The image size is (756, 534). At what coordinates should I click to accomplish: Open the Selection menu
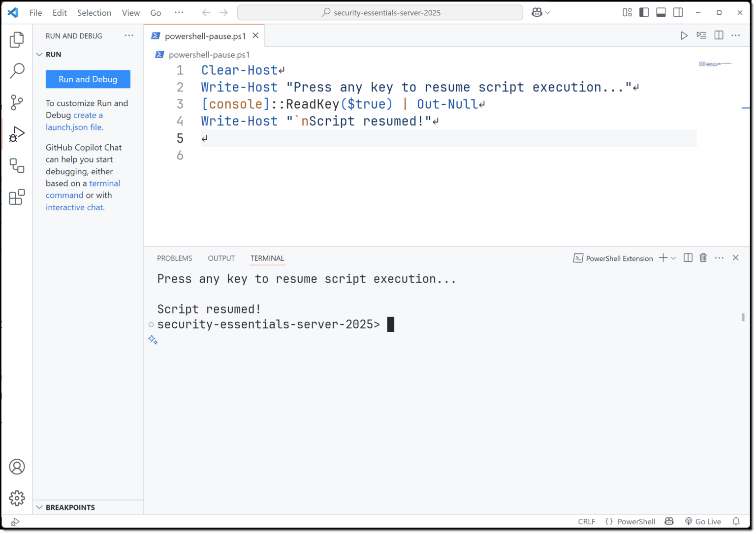point(94,13)
